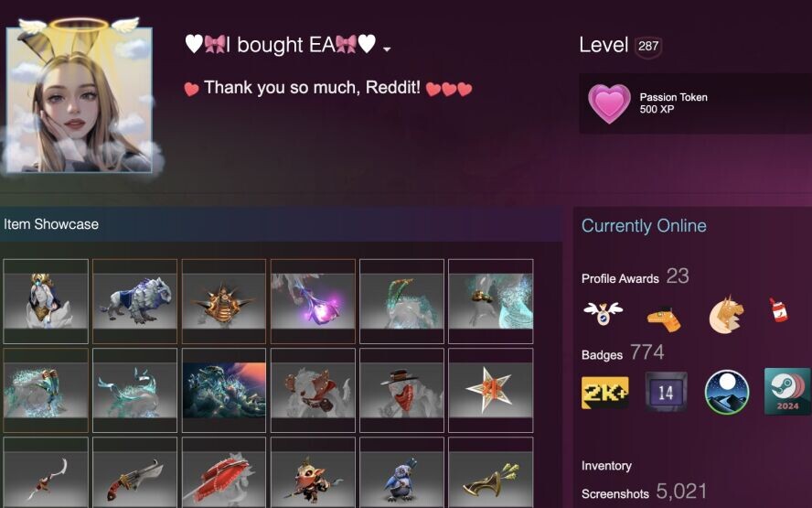The height and width of the screenshot is (508, 812).
Task: Open the Passion Token heart badge
Action: click(x=609, y=103)
